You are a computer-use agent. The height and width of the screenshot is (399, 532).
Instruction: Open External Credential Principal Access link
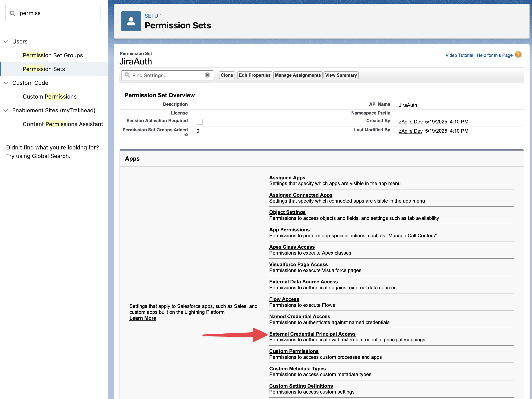point(312,334)
